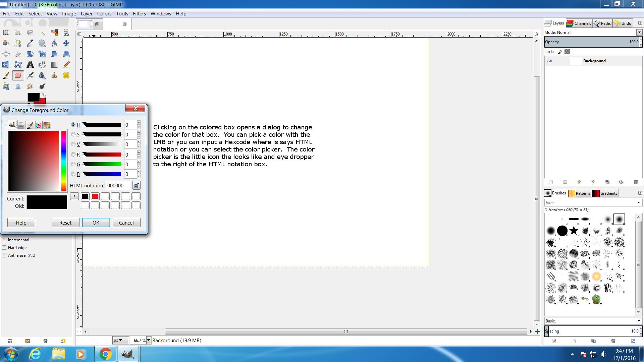Select the R channel radio button
The width and height of the screenshot is (644, 362).
click(73, 155)
